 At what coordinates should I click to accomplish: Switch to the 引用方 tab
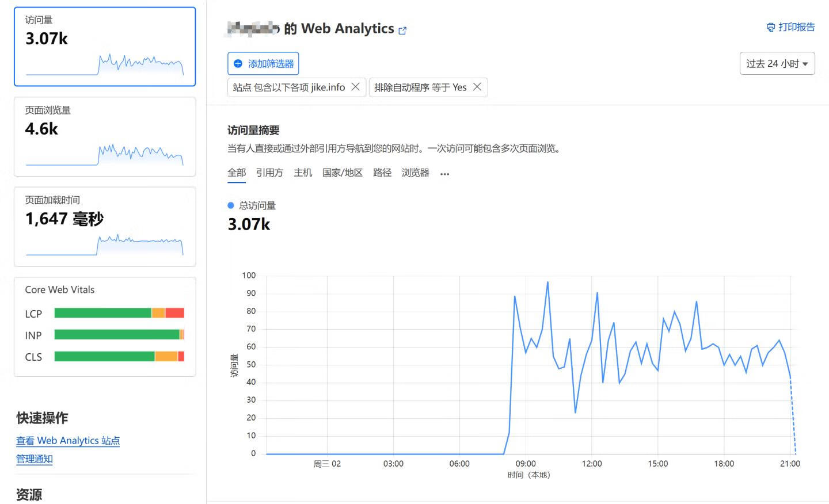tap(269, 173)
